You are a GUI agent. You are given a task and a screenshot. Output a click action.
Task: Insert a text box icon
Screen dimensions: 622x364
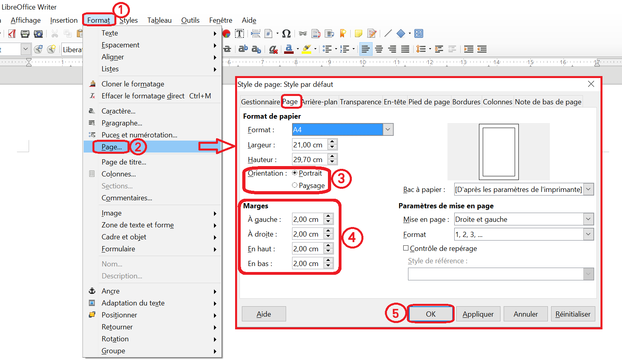tap(239, 33)
